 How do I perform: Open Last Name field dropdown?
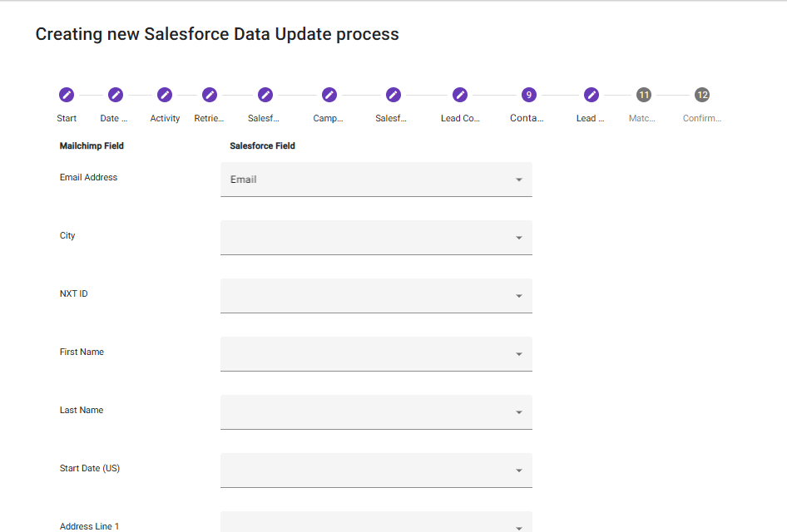pos(376,412)
